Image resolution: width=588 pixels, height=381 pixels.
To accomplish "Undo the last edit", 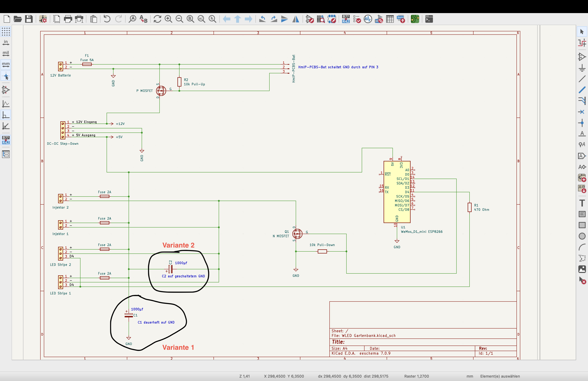I will pyautogui.click(x=107, y=19).
